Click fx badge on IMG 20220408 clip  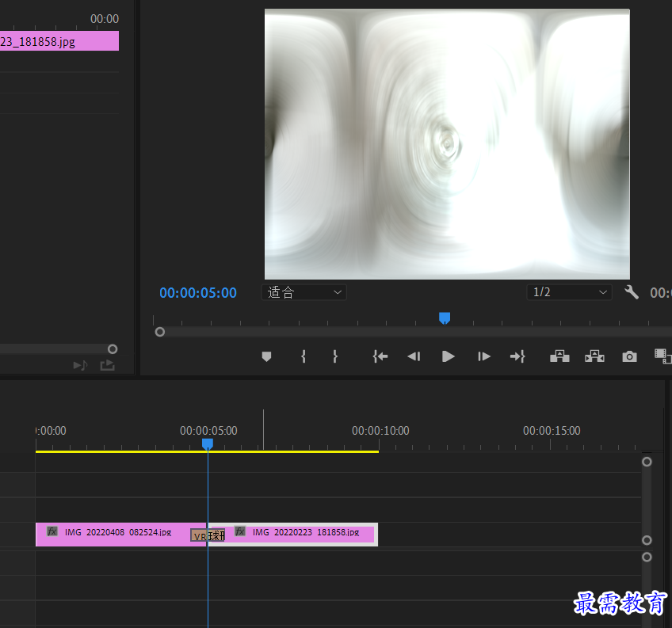[52, 531]
